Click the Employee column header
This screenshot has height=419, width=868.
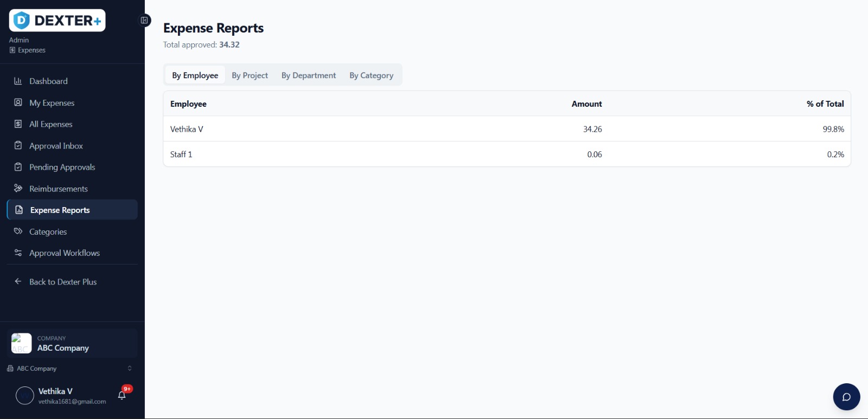click(x=188, y=104)
